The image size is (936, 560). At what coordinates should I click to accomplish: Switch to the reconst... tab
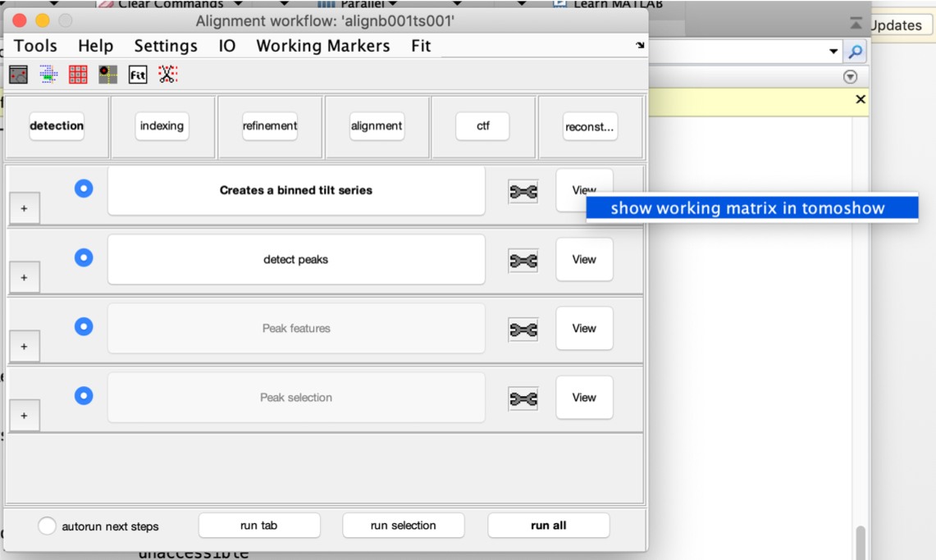tap(590, 126)
